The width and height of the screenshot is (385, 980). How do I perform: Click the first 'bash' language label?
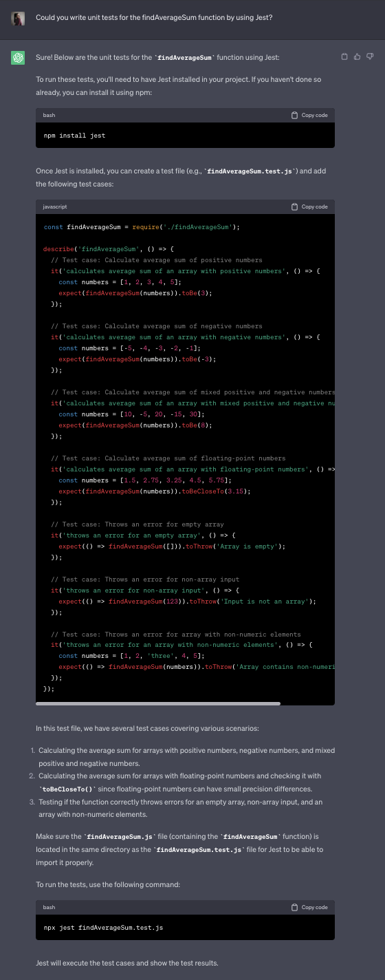click(x=49, y=115)
